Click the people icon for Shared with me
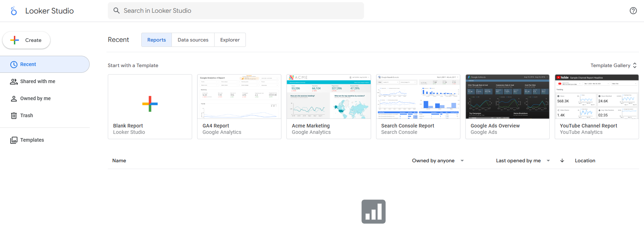The height and width of the screenshot is (234, 644). point(14,81)
